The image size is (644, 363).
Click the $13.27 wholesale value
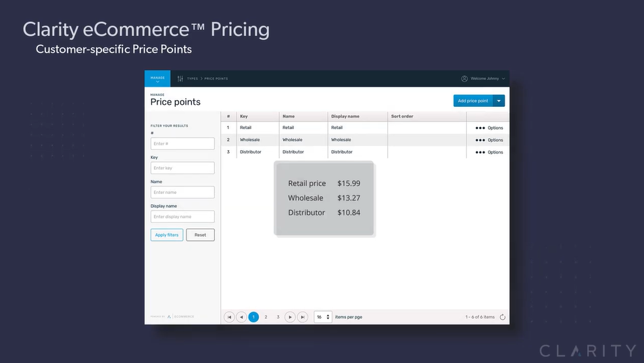pyautogui.click(x=349, y=198)
